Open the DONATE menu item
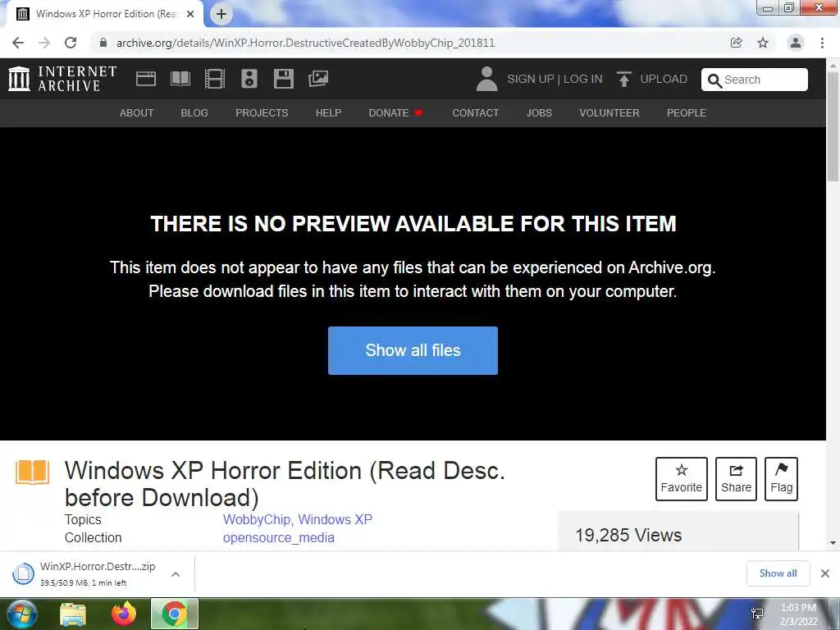Screen dimensions: 840x630 click(x=395, y=113)
